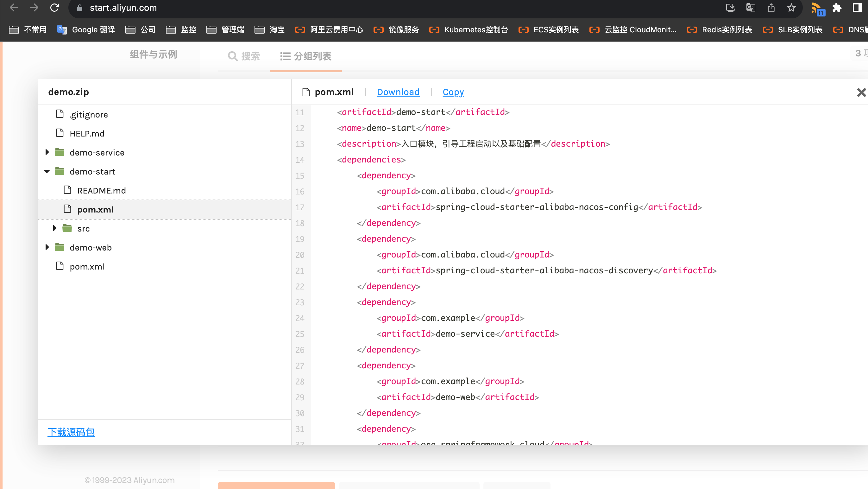
Task: Click the 组件与示例 heading
Action: tap(153, 54)
